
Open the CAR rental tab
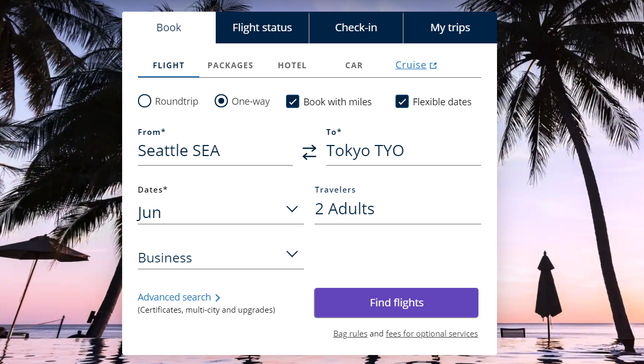click(354, 65)
